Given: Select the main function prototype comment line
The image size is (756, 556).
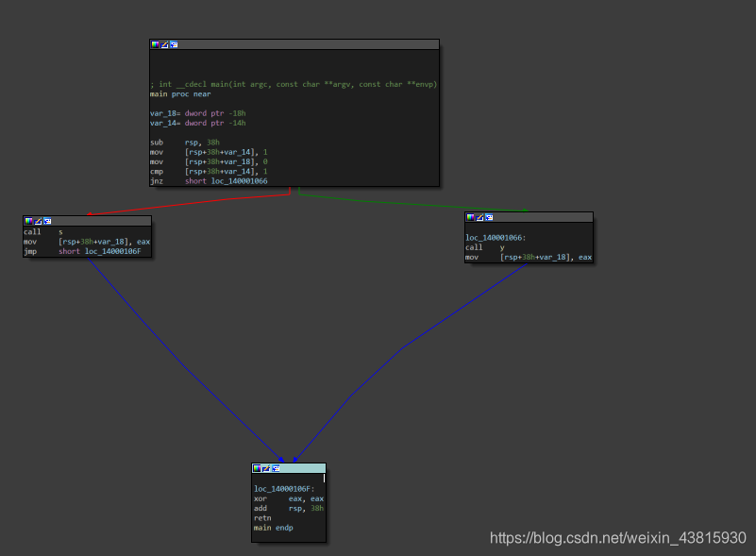Looking at the screenshot, I should [x=294, y=84].
